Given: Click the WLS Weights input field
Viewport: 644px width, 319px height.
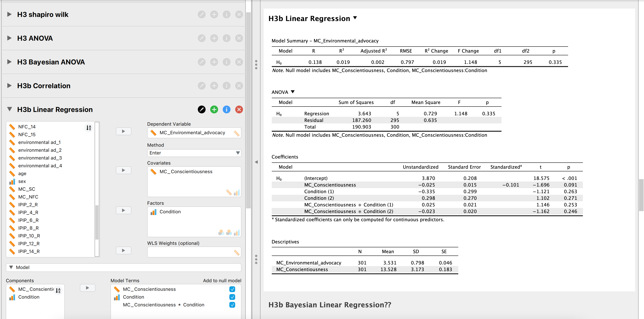Looking at the screenshot, I should pos(194,252).
